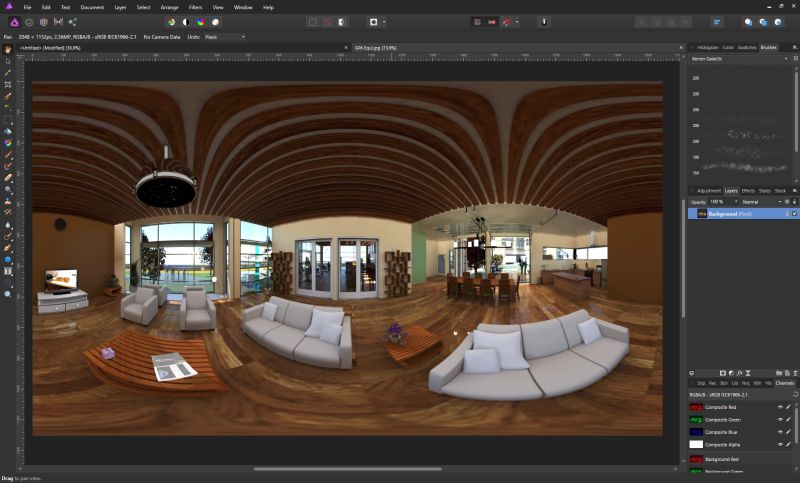Open the Brushes panel options menu

pyautogui.click(x=794, y=47)
